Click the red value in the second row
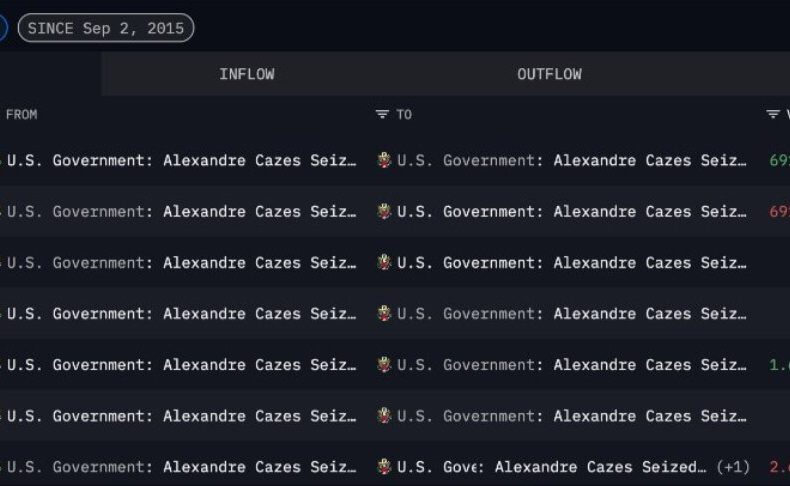Image resolution: width=790 pixels, height=486 pixels. [x=779, y=212]
